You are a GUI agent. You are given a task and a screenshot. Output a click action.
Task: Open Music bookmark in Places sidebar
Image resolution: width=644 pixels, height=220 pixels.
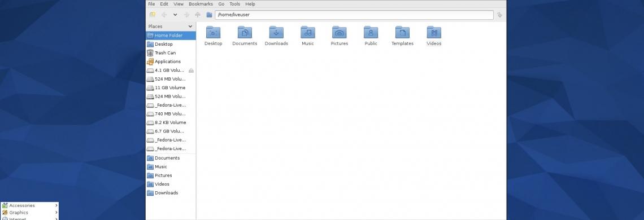(x=171, y=166)
